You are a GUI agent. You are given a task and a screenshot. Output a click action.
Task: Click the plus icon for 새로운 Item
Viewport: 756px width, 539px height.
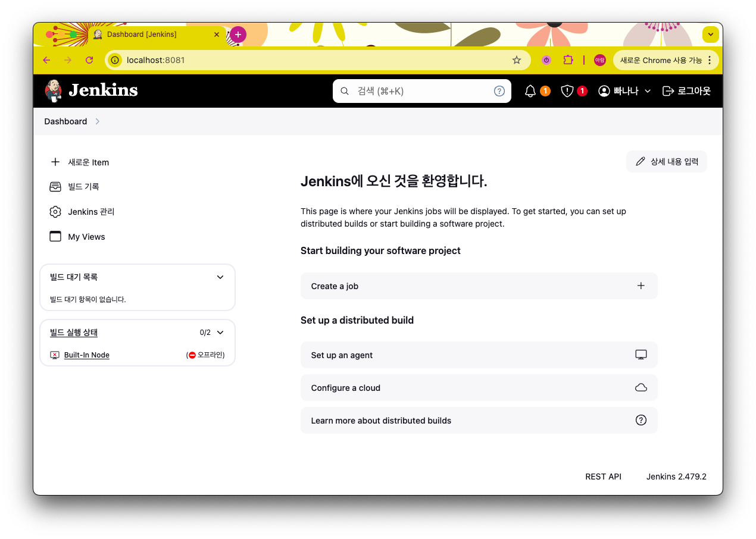coord(55,162)
